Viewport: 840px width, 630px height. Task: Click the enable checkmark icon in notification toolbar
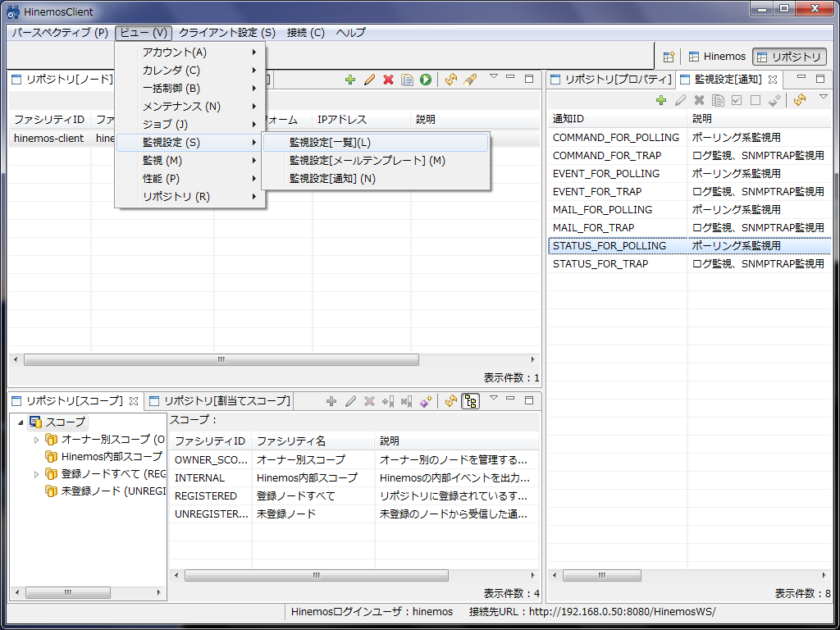tap(737, 100)
